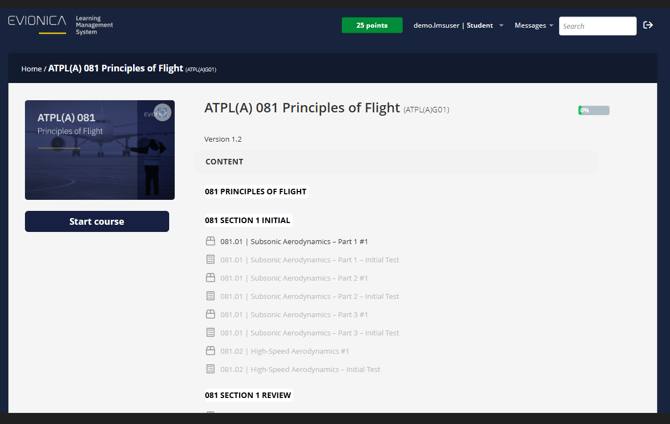This screenshot has height=424, width=670.
Task: Click test icon beside Part 1 Initial Test
Action: coord(210,259)
